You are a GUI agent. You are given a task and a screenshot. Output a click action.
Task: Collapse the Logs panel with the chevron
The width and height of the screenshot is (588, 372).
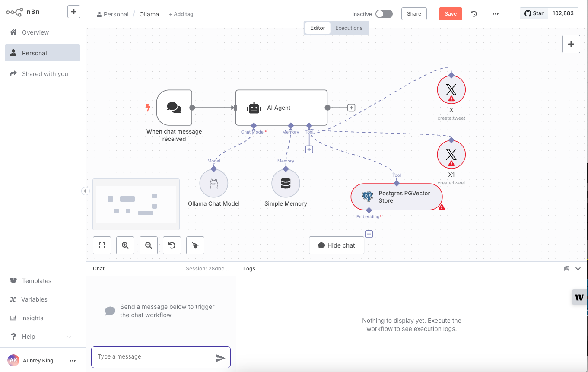[578, 269]
